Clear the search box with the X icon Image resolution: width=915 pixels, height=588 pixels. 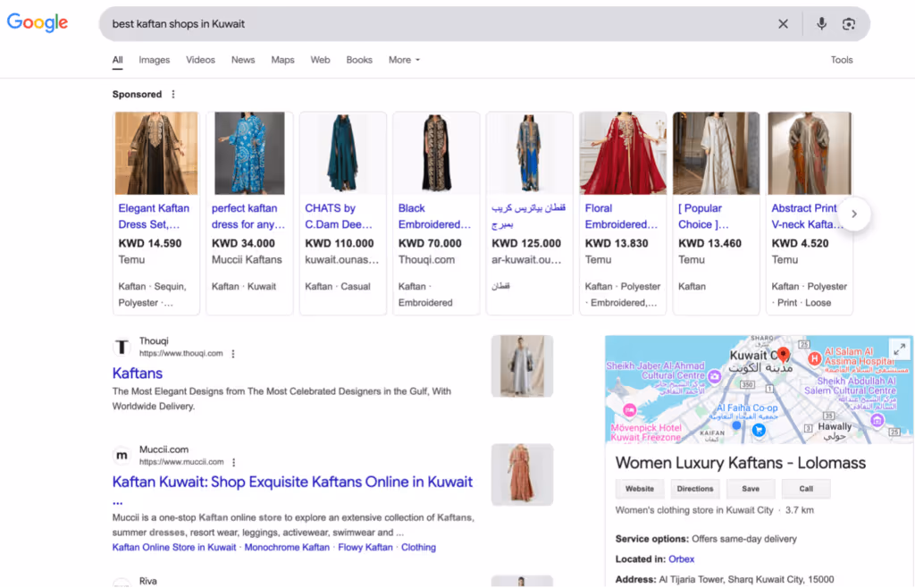[x=783, y=24]
